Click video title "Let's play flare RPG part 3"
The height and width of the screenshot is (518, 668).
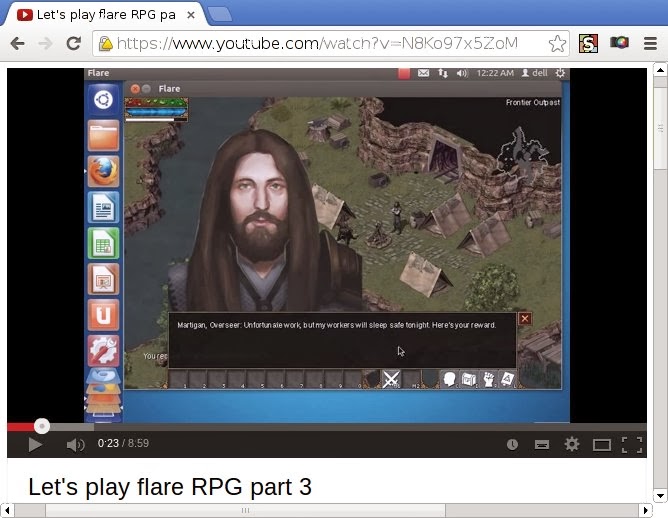click(x=170, y=487)
